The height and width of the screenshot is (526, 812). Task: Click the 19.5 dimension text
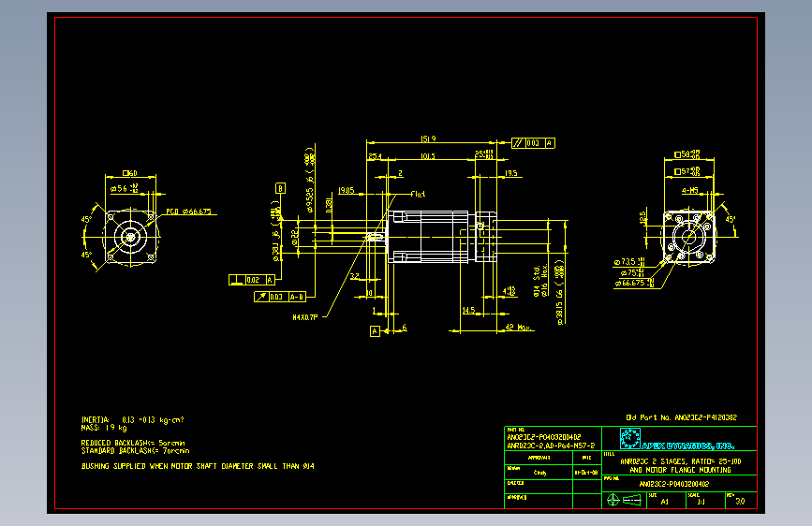[x=510, y=173]
